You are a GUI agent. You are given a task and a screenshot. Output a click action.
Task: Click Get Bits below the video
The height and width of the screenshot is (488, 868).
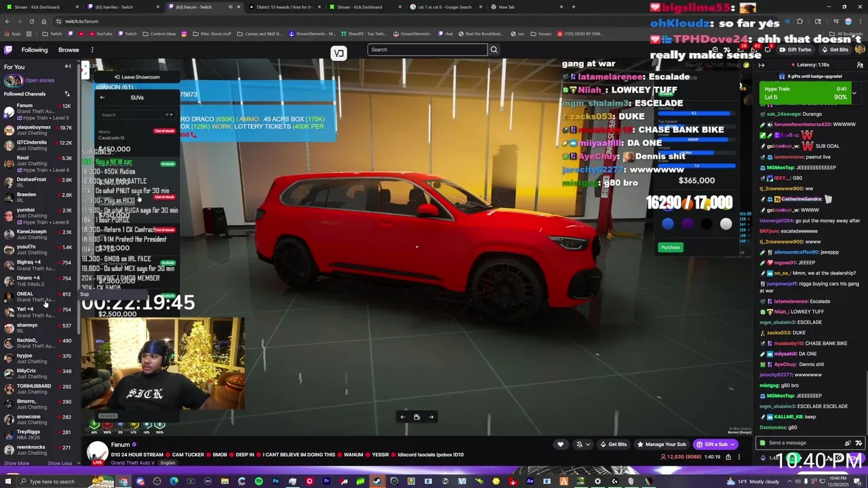[613, 445]
